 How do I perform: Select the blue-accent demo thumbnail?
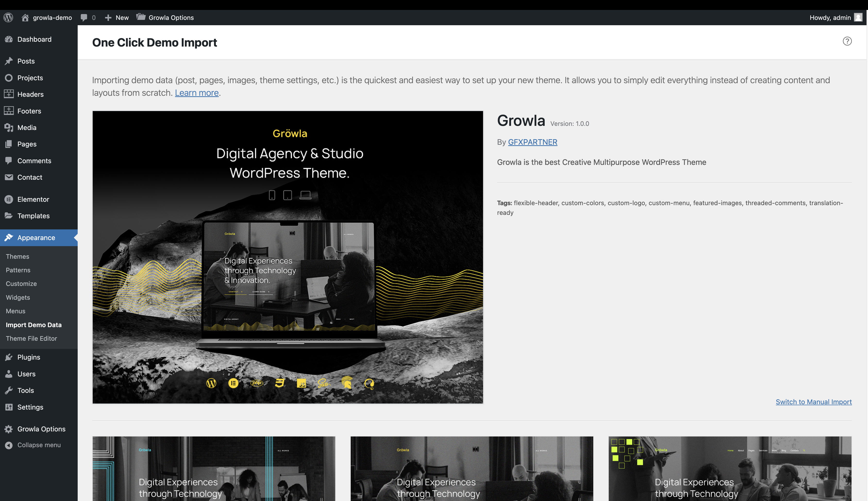click(x=214, y=469)
